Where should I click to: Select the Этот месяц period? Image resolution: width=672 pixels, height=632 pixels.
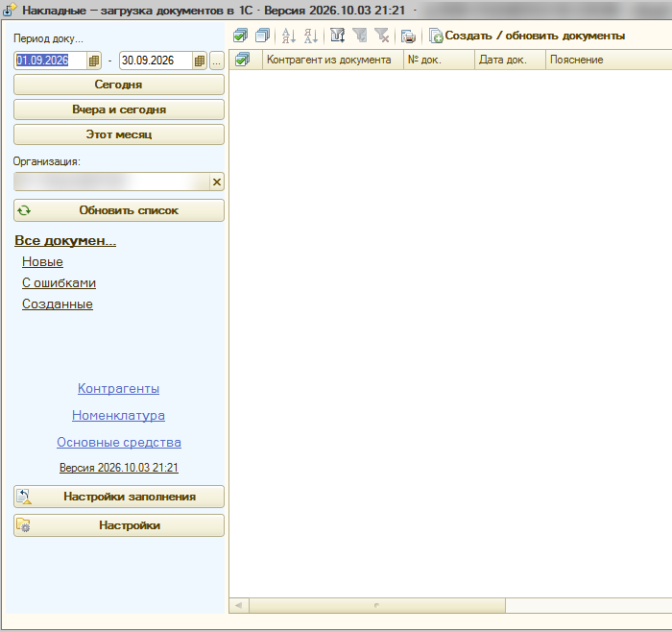119,134
